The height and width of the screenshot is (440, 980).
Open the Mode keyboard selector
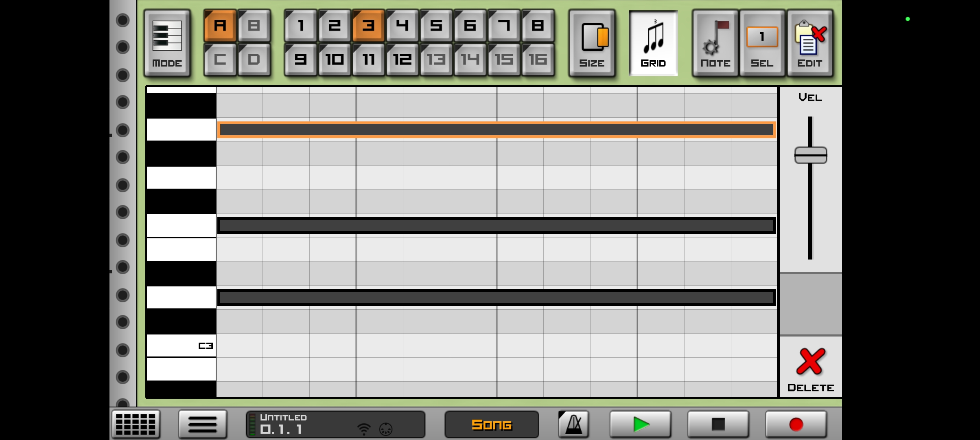[167, 43]
